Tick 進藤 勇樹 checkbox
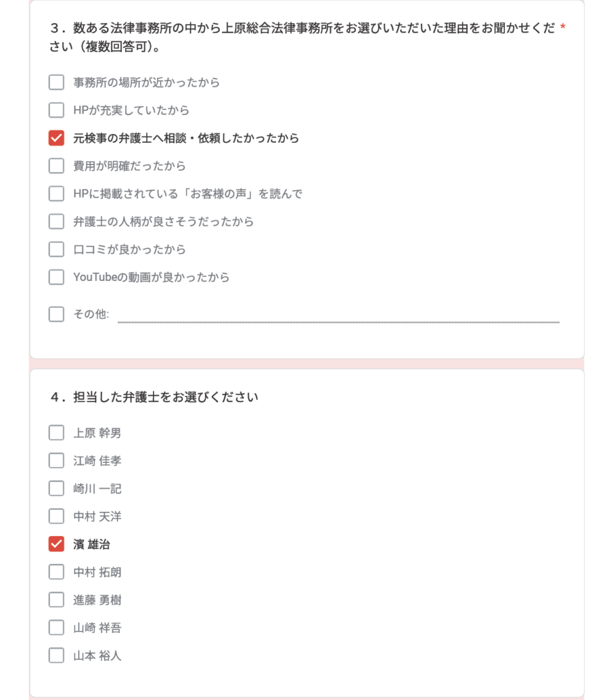The width and height of the screenshot is (613, 700). 56,600
